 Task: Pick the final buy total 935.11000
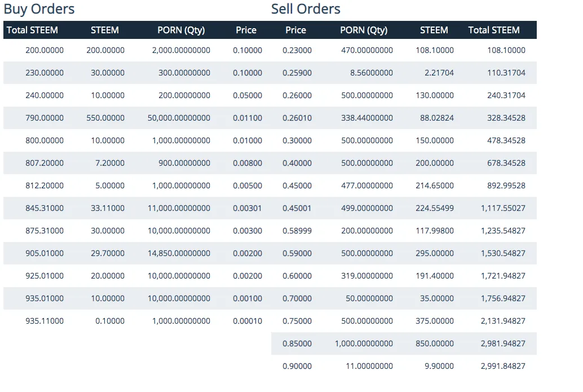click(45, 321)
